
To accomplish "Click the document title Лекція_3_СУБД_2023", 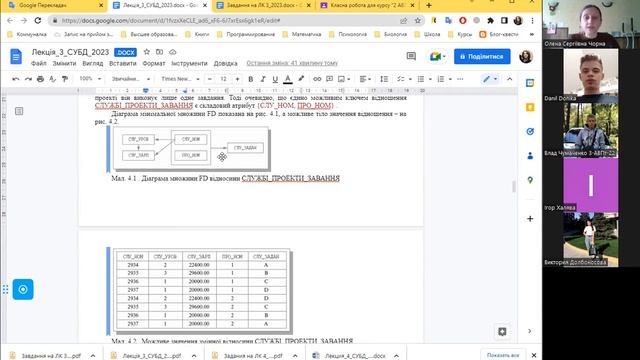I will tap(70, 52).
